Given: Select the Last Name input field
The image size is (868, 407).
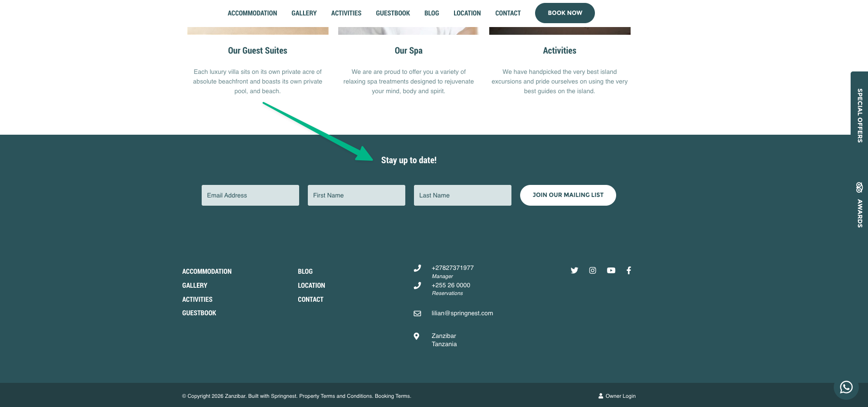Looking at the screenshot, I should click(x=462, y=195).
